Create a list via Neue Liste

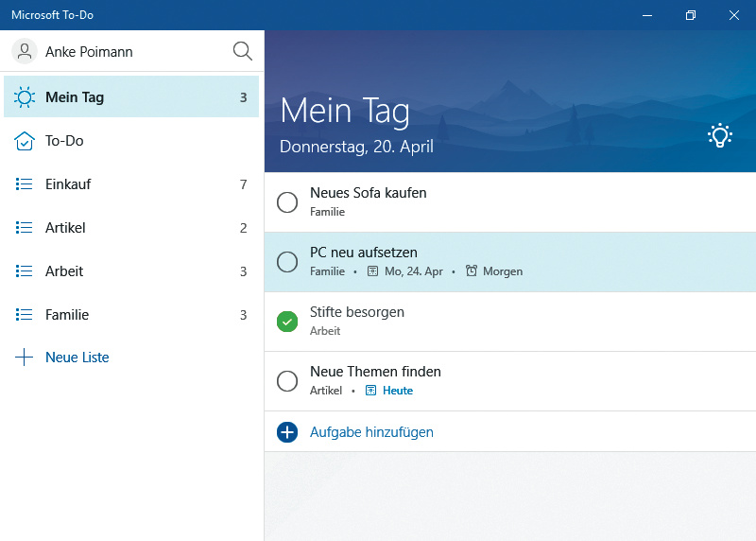pyautogui.click(x=77, y=358)
